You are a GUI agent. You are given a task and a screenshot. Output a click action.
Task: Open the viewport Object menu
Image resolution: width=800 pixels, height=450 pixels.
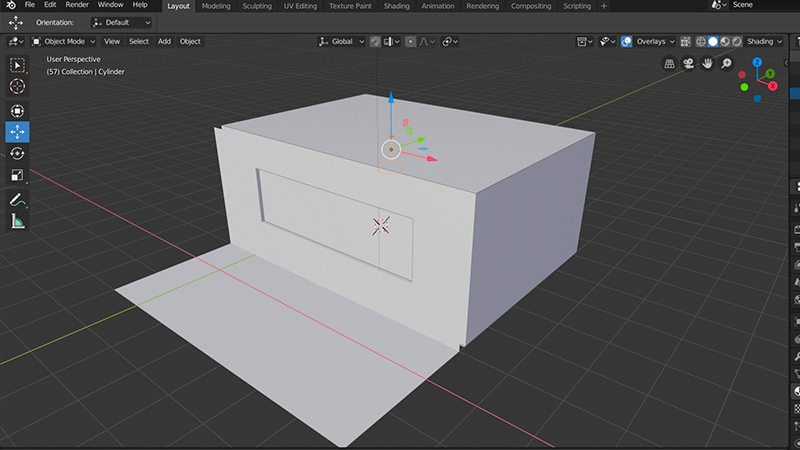pos(190,41)
